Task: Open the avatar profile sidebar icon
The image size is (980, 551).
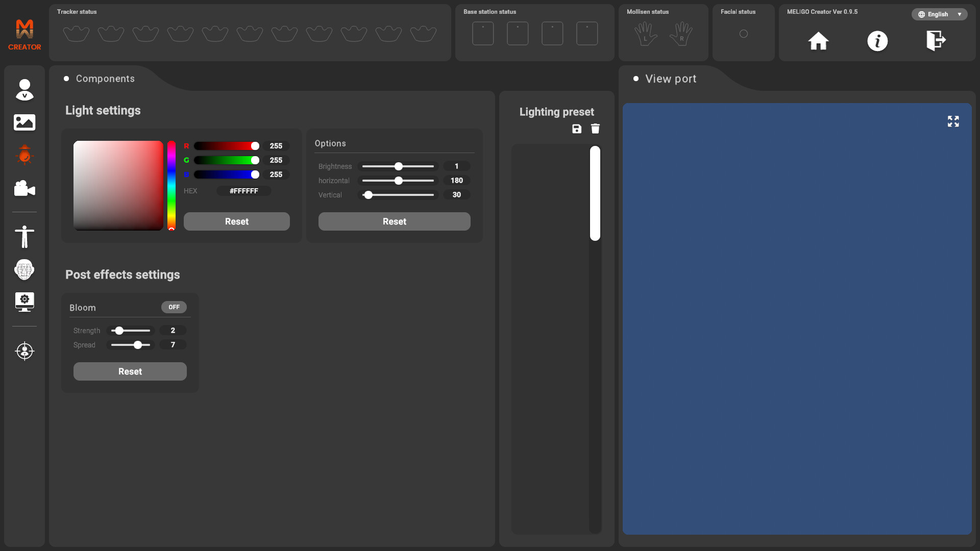Action: click(x=24, y=90)
